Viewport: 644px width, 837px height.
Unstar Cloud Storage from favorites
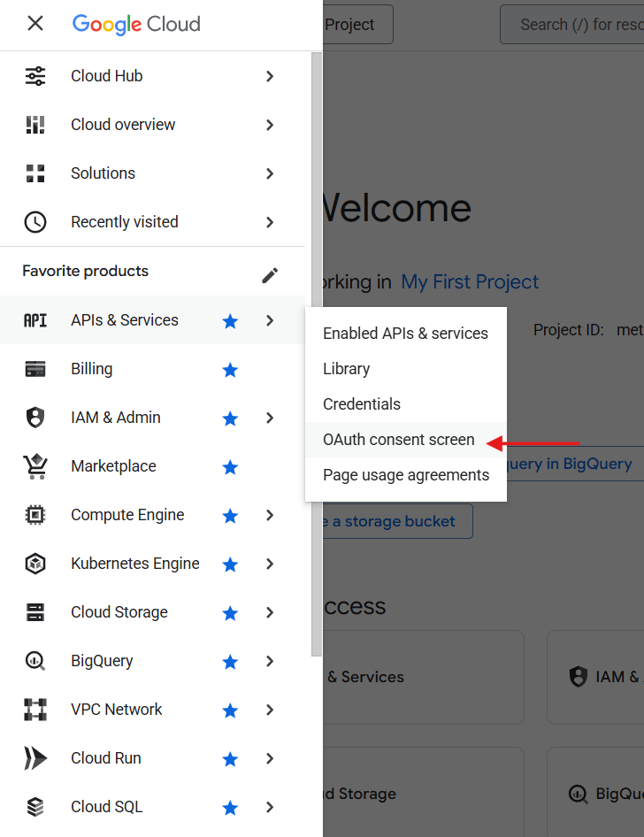click(230, 611)
